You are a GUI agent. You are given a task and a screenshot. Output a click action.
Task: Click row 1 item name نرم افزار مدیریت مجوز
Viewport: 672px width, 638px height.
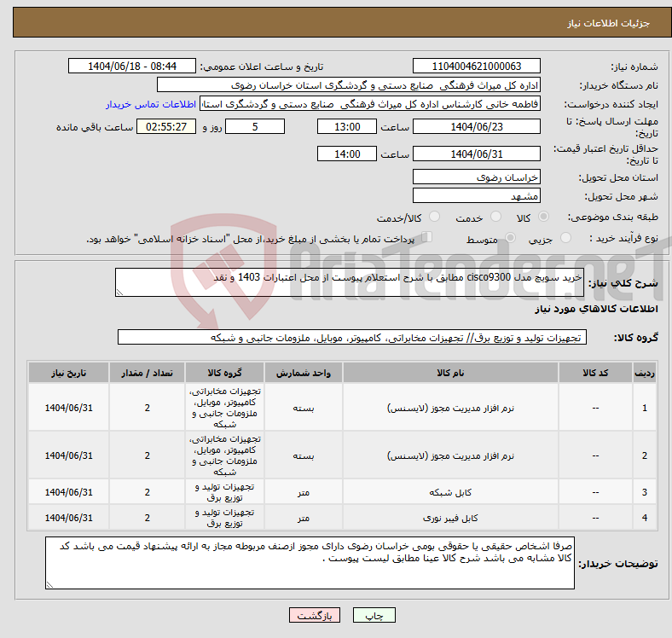[450, 408]
